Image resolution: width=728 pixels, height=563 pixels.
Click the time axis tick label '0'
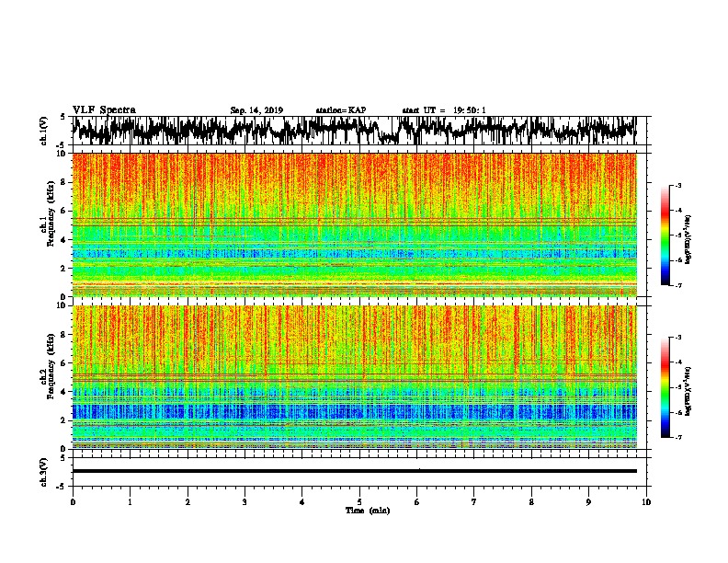coord(73,502)
